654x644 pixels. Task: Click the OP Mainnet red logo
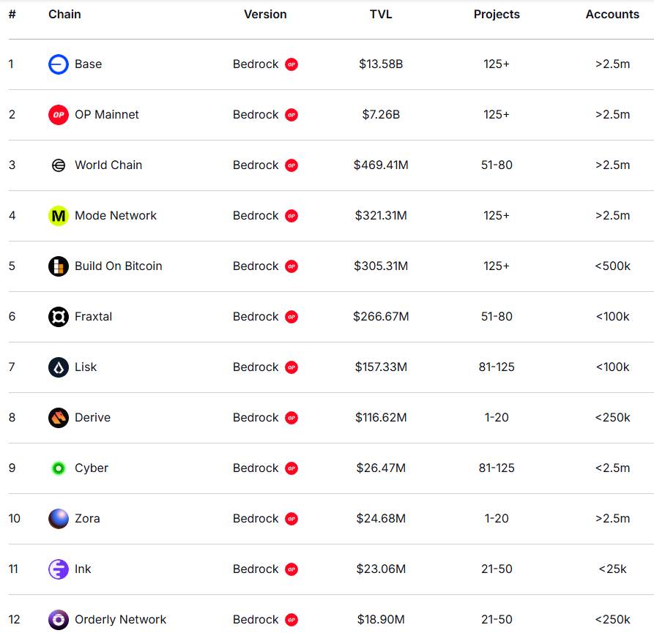click(x=59, y=115)
